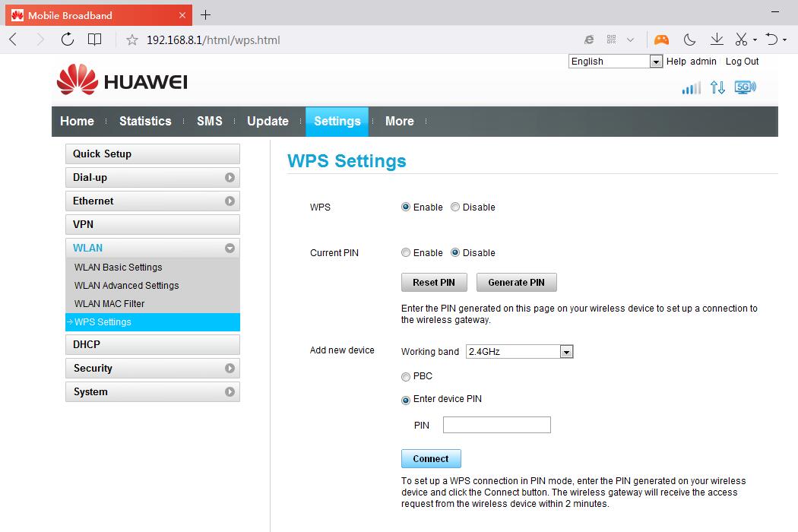Click the QR code icon in address bar

[x=612, y=40]
